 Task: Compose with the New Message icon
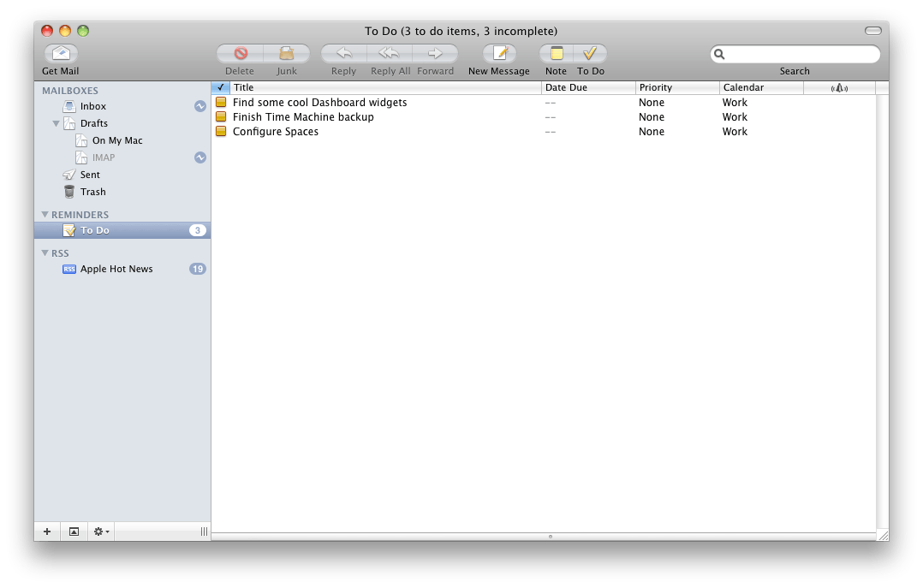pyautogui.click(x=500, y=54)
